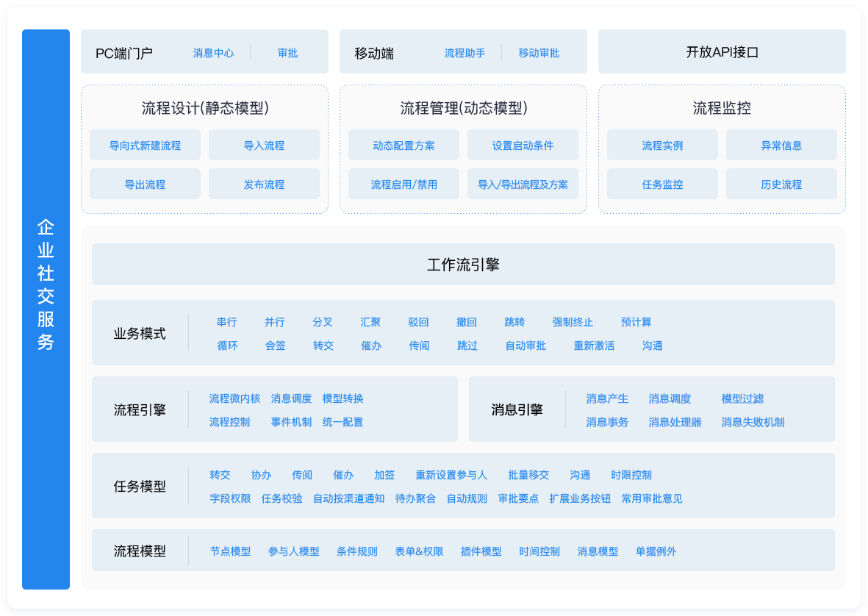
Task: Click the 导向式新建流程 button
Action: click(144, 145)
